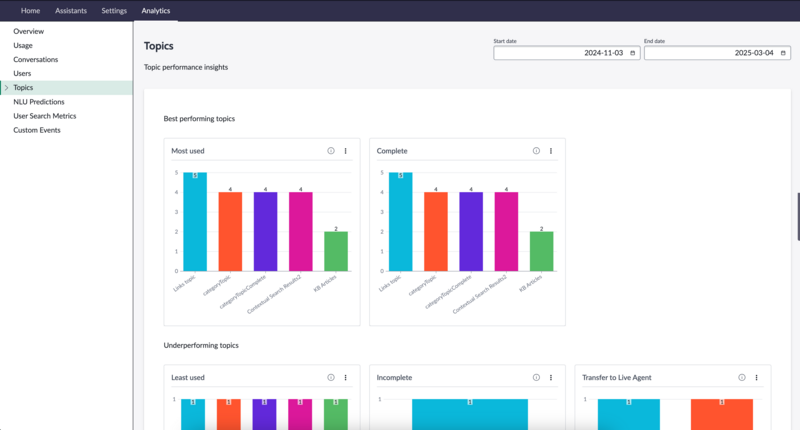Show info tooltip for Incomplete chart
Image resolution: width=800 pixels, height=430 pixels.
536,377
